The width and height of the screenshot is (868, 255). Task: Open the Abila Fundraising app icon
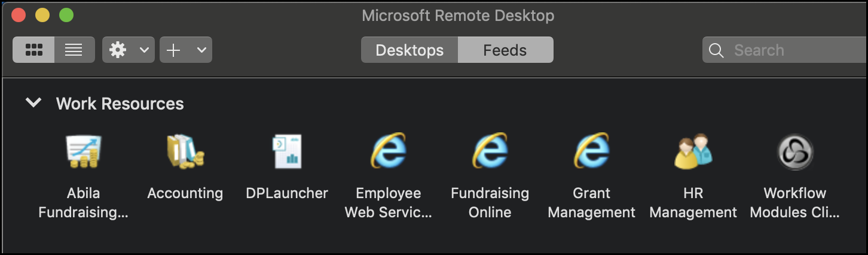(83, 151)
